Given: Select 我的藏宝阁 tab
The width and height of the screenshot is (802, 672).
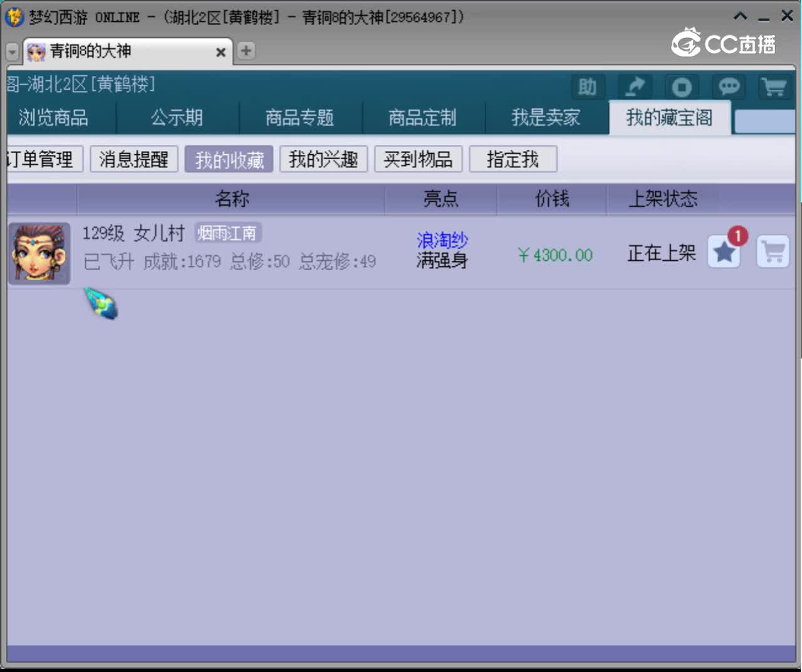Looking at the screenshot, I should (669, 117).
